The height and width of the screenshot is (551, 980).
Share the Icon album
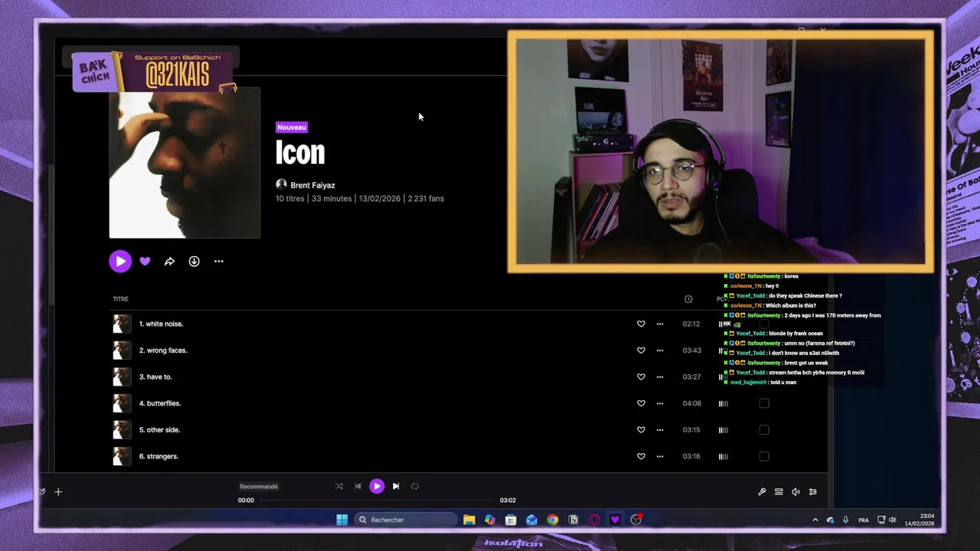point(169,261)
